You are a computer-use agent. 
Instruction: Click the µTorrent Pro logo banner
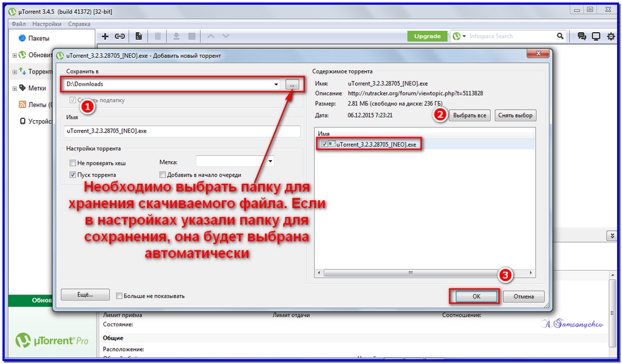[x=52, y=340]
